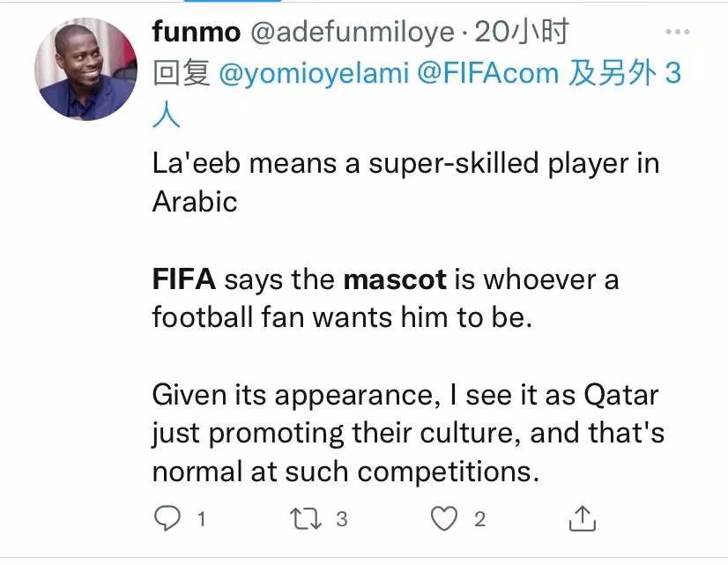728x565 pixels.
Task: Click the bold FIFA keyword
Action: pos(184,279)
